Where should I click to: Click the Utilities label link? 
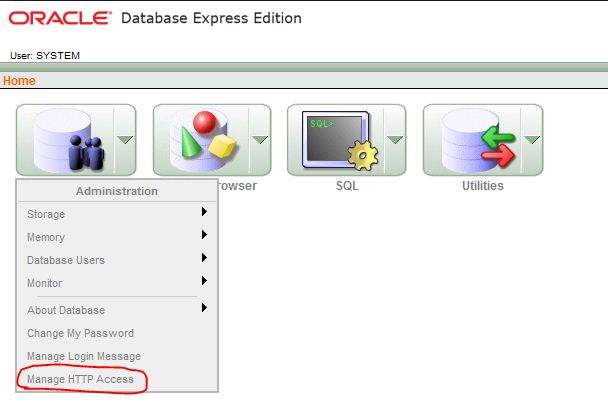coord(483,186)
